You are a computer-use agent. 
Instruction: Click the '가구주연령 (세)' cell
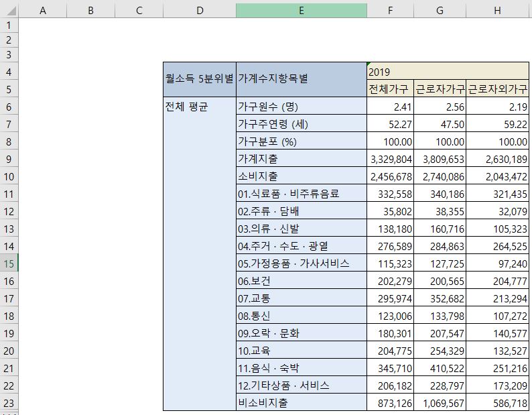tap(302, 123)
